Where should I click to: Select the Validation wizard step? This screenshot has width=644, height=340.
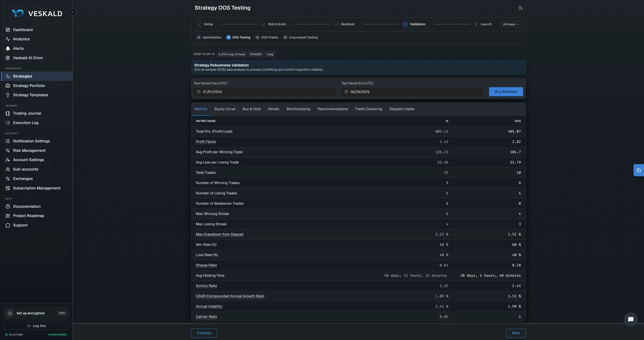point(414,24)
